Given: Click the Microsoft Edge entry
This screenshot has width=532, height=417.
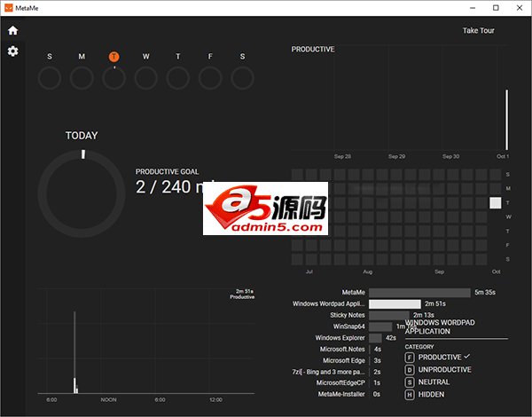Looking at the screenshot, I should (344, 360).
